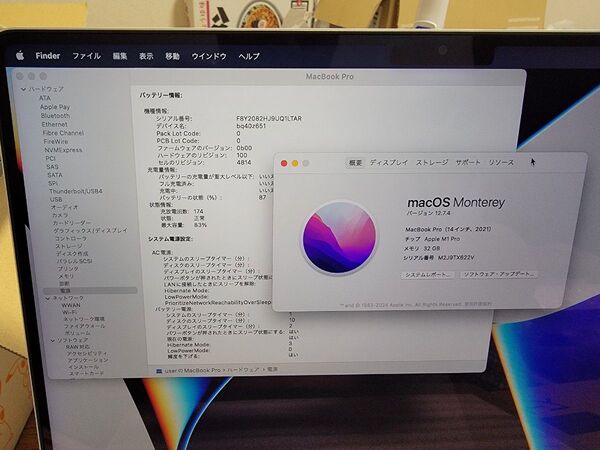600x450 pixels.
Task: Switch to the リソース tab
Action: 501,163
